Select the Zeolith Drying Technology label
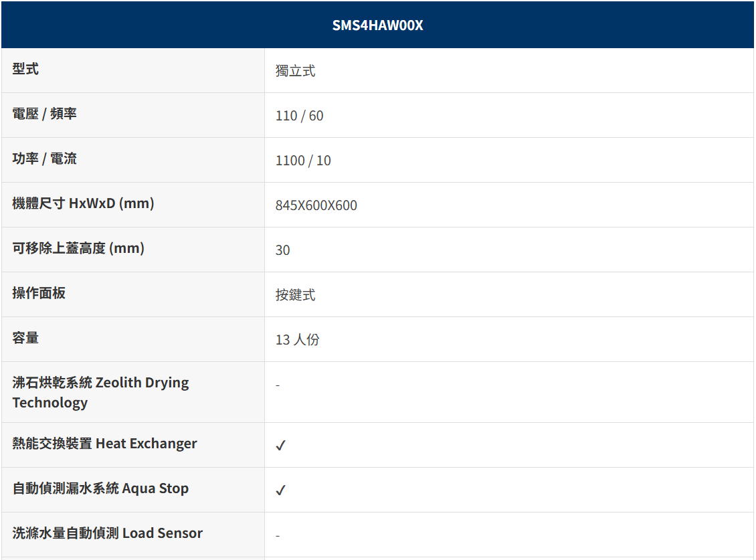Image resolution: width=756 pixels, height=560 pixels. click(x=100, y=392)
